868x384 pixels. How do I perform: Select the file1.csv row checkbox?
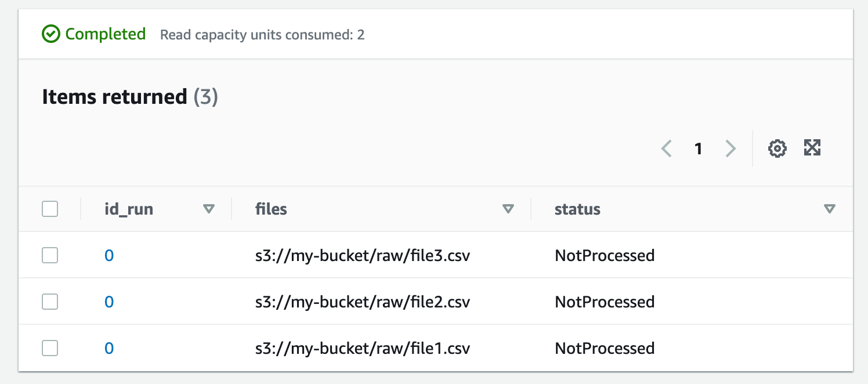click(x=50, y=348)
